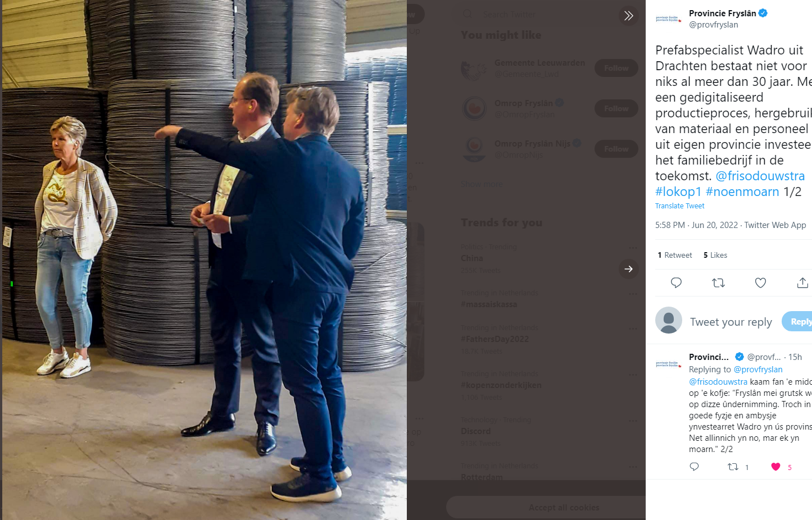Click the Tweet your reply input field
The height and width of the screenshot is (520, 812).
click(x=731, y=322)
